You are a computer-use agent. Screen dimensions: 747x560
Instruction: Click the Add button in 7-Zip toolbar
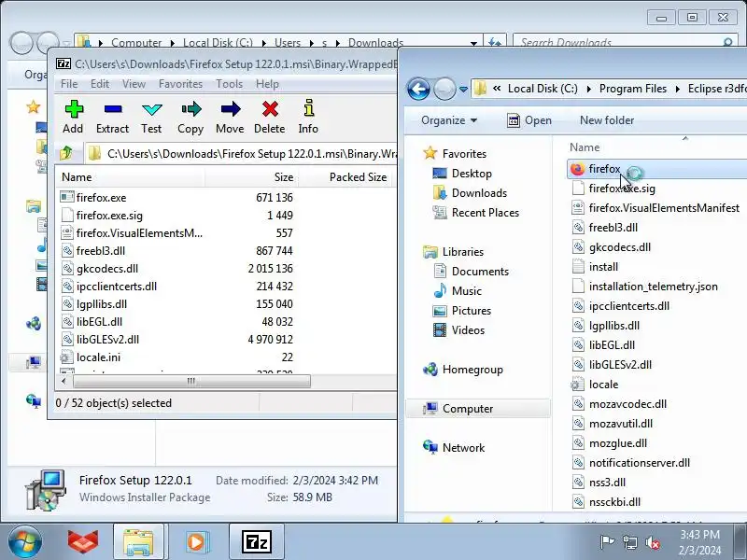coord(73,118)
